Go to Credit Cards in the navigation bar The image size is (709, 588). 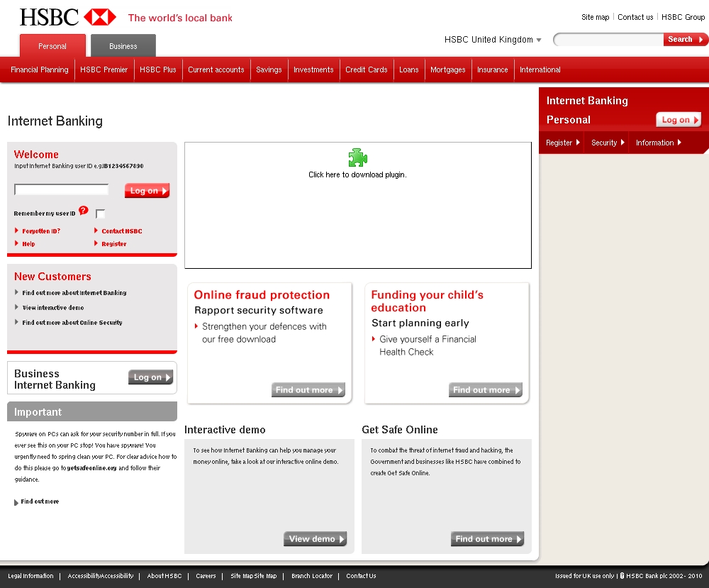point(367,70)
